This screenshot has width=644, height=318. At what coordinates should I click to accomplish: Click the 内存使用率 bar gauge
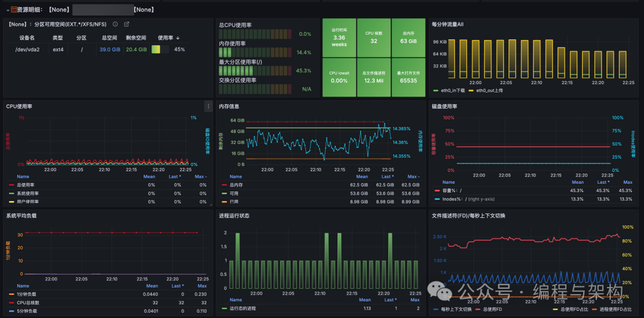[255, 53]
